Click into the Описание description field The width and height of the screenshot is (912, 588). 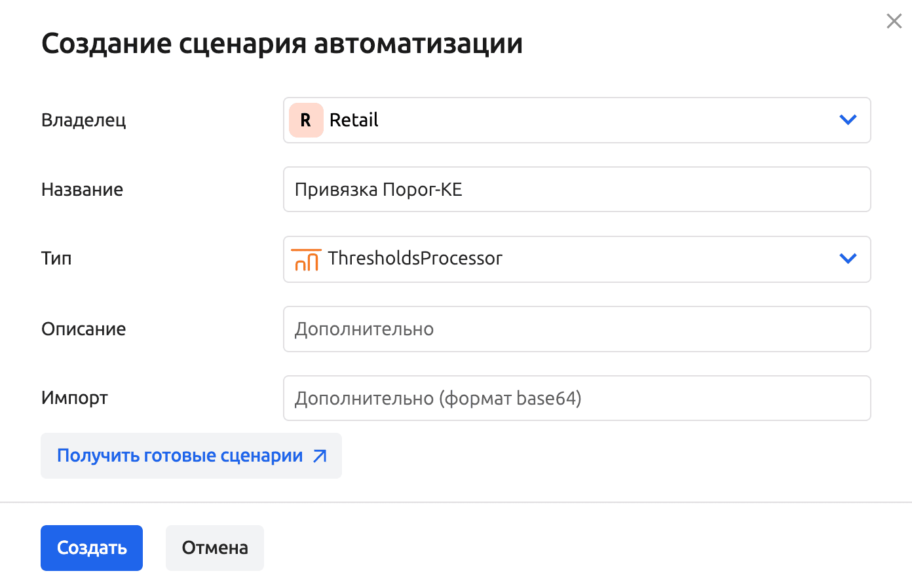coord(577,329)
